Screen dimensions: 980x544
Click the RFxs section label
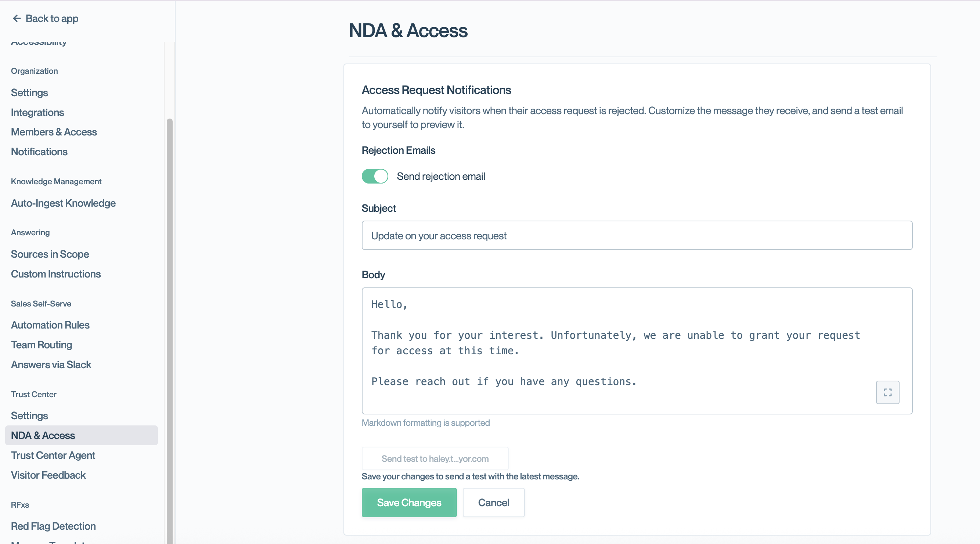point(20,505)
